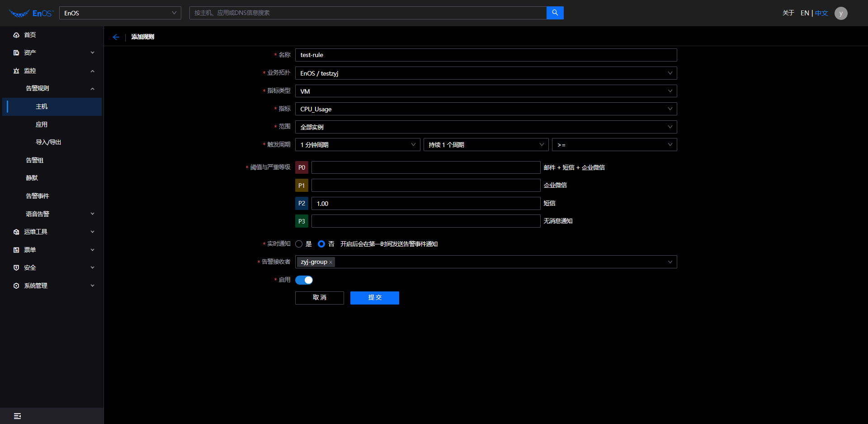Open the EnOS organization dropdown
This screenshot has height=424, width=868.
(x=120, y=13)
